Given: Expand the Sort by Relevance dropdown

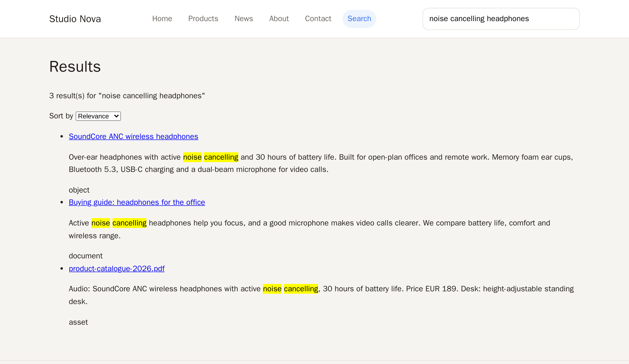Looking at the screenshot, I should click(98, 116).
